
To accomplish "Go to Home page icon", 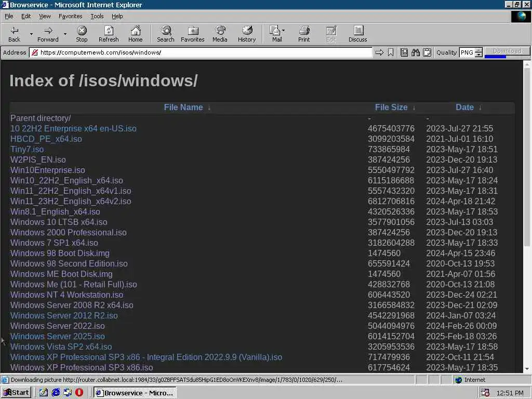I will point(136,31).
